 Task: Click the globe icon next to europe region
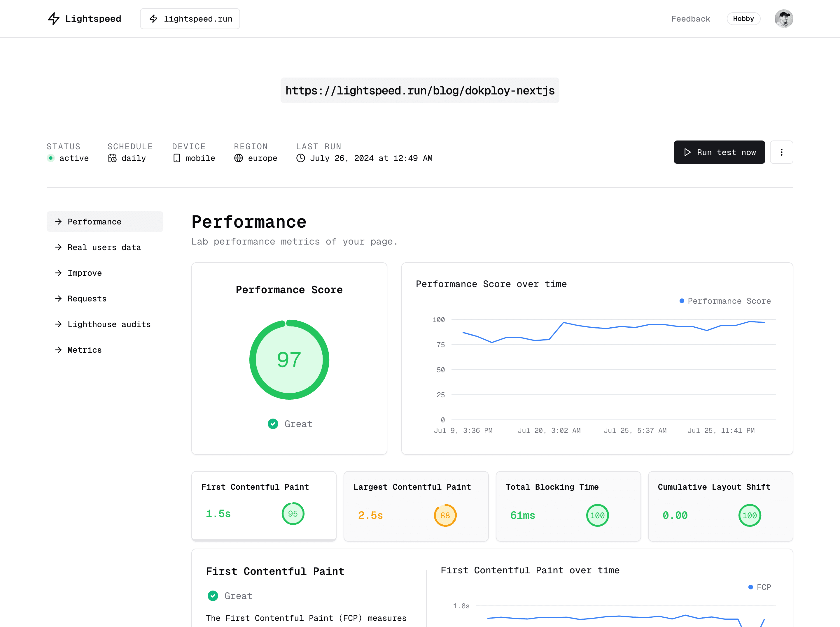tap(239, 158)
